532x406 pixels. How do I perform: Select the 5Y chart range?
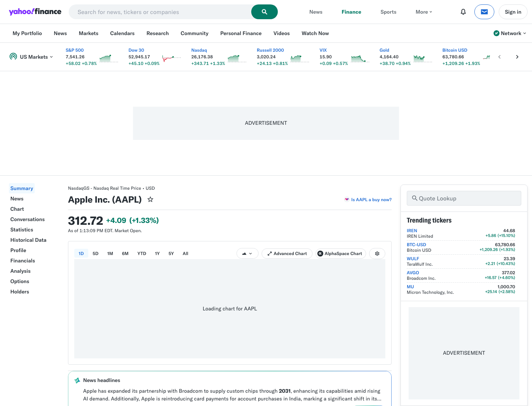[x=171, y=254]
